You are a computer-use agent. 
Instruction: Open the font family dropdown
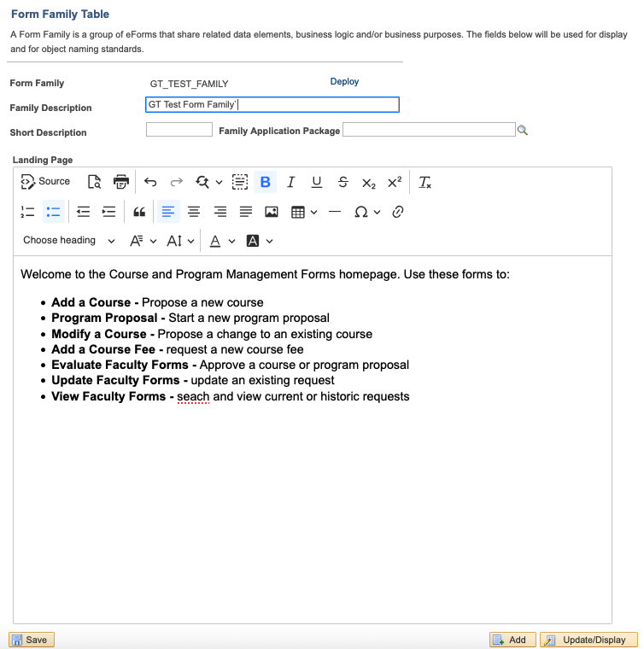(x=143, y=241)
